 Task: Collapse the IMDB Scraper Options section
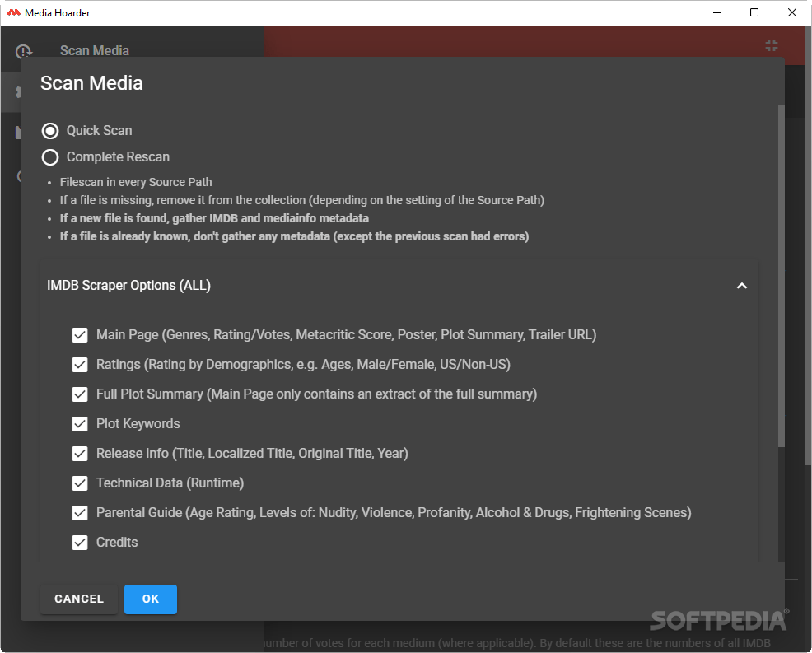coord(742,285)
